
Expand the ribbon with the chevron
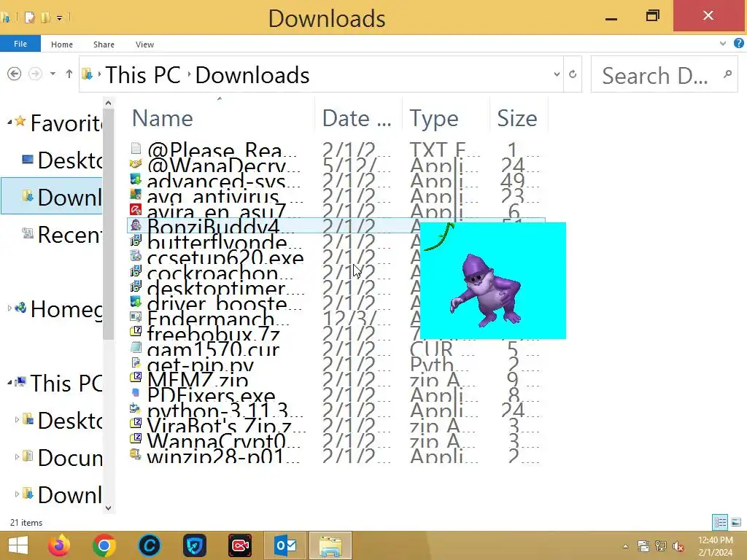723,43
